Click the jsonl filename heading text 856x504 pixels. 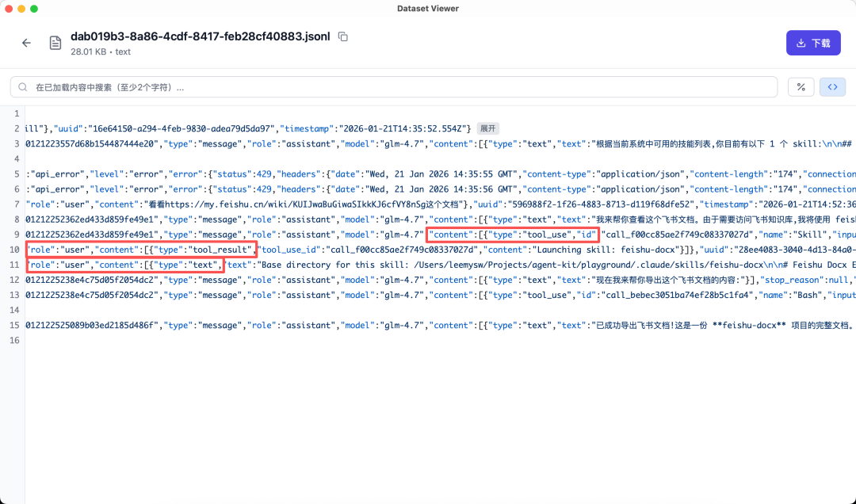point(201,36)
